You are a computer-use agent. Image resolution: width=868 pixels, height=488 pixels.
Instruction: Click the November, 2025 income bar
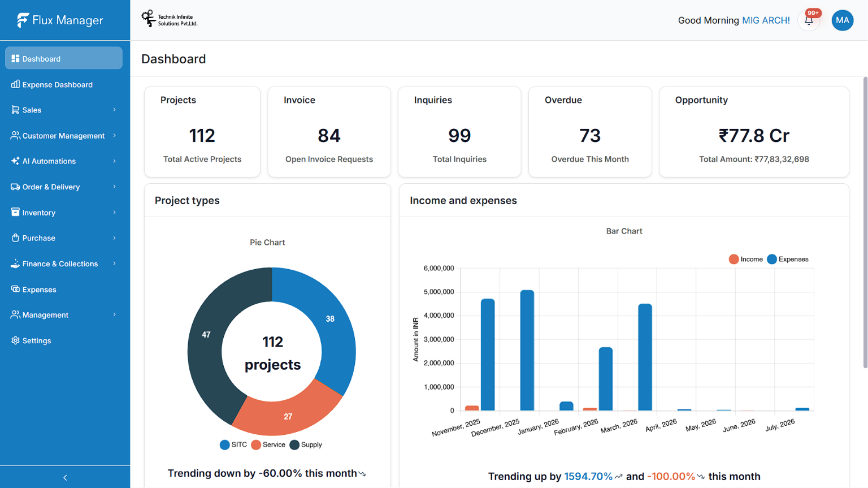coord(472,408)
